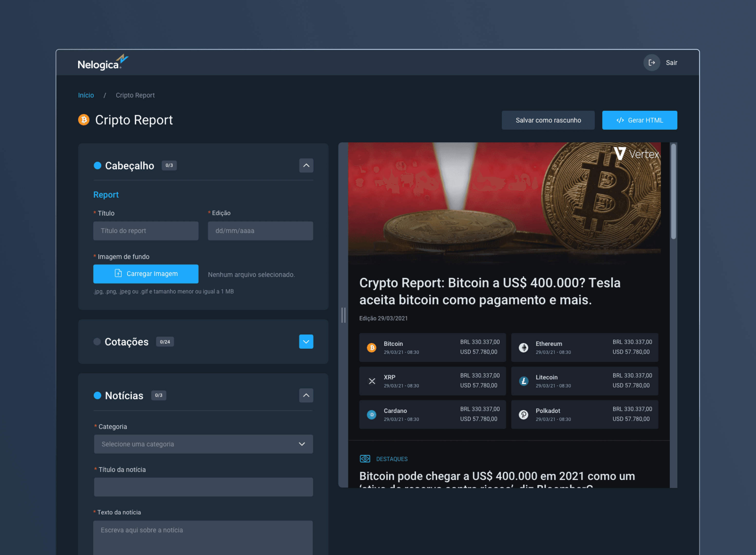Go to Início breadcrumb
This screenshot has height=555, width=756.
pos(86,95)
